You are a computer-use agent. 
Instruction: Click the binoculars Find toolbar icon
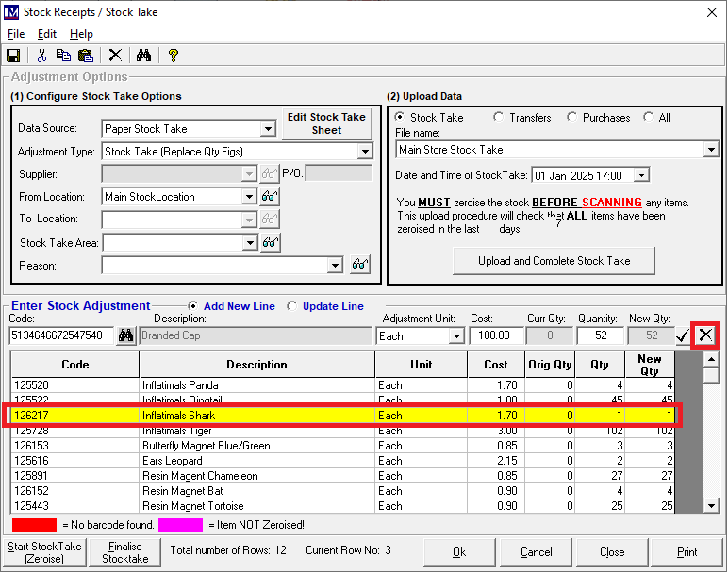click(x=142, y=56)
